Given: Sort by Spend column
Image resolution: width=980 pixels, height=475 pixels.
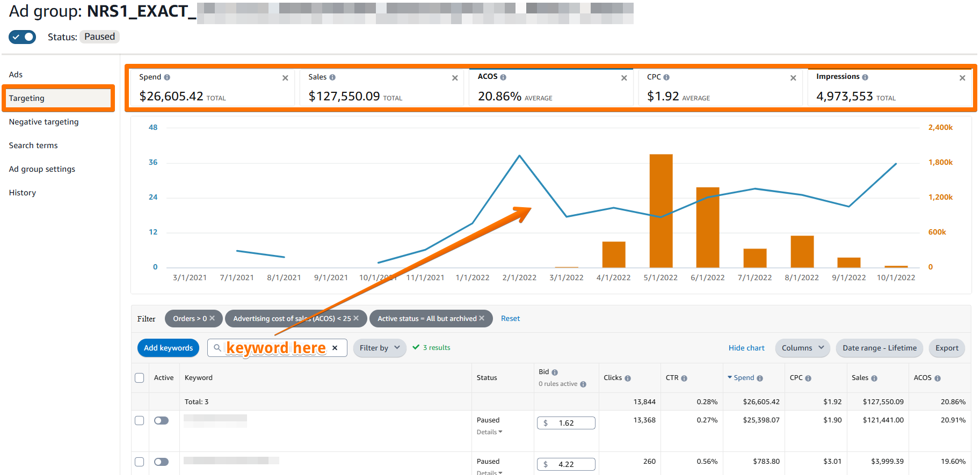Looking at the screenshot, I should point(744,378).
